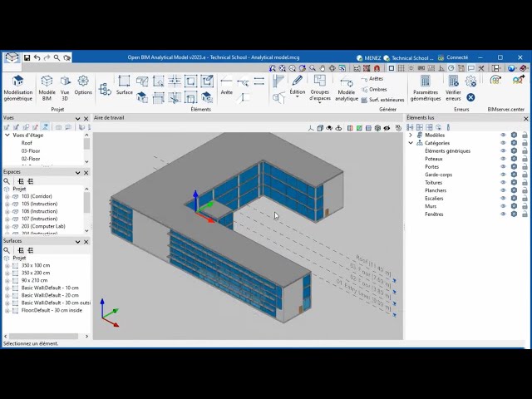Select the 02-Floor view
Screen dimensions: 532x399
point(31,159)
